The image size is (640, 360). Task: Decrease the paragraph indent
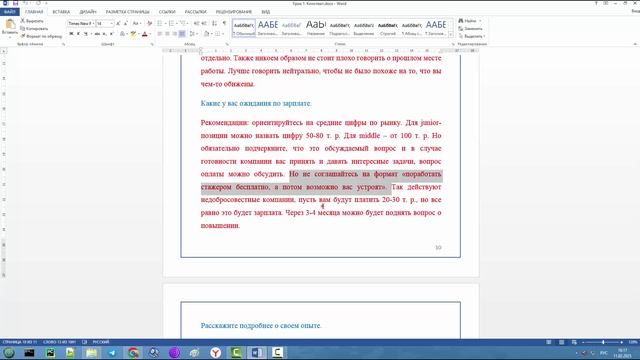tap(196, 24)
